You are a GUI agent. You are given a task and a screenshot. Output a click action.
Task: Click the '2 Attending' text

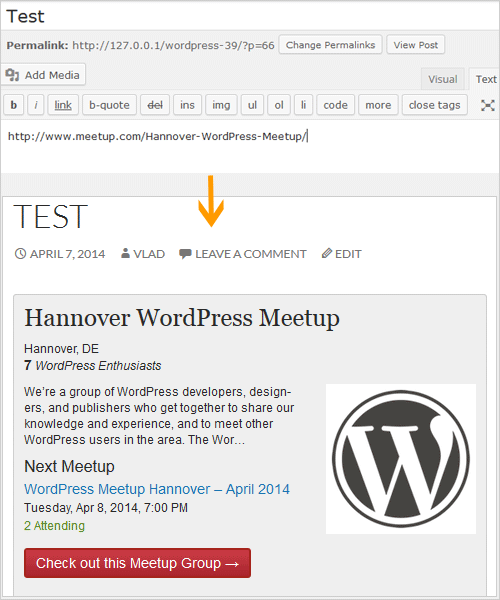pyautogui.click(x=54, y=526)
